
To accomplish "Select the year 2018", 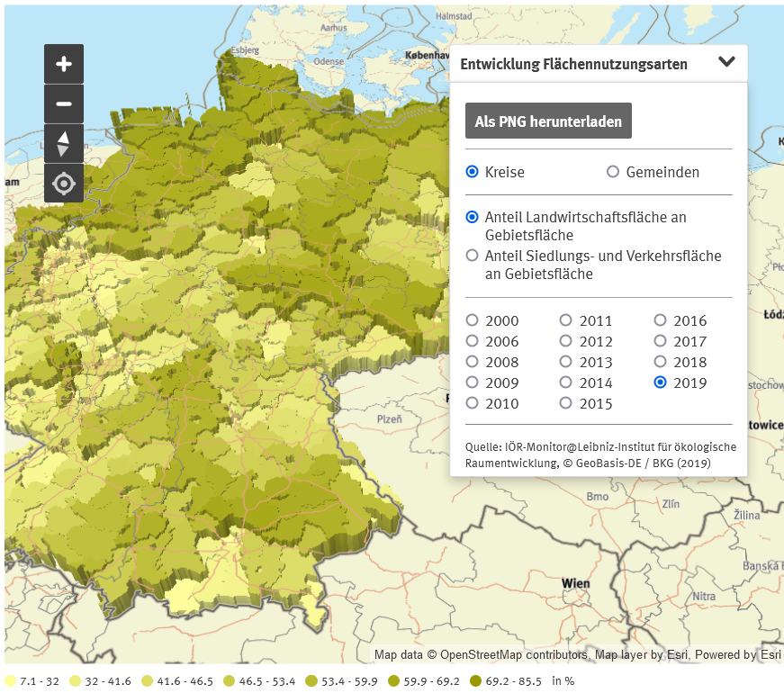I will click(661, 362).
